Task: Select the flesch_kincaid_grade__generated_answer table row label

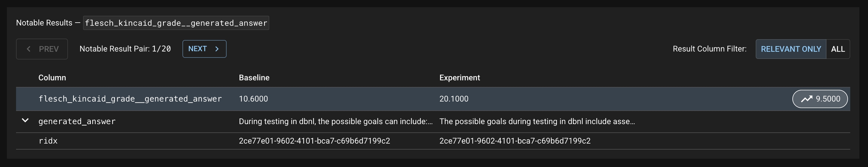Action: (x=130, y=99)
